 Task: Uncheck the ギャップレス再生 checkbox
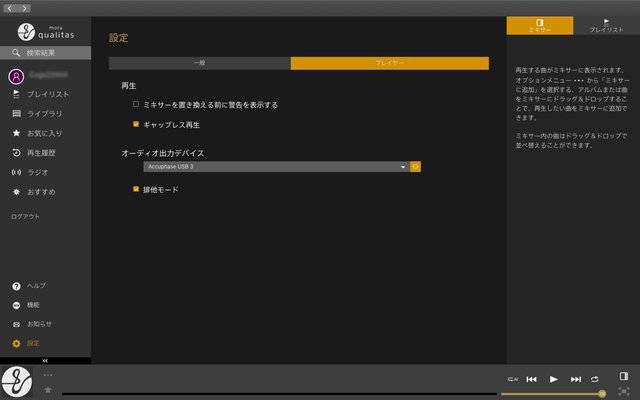tap(136, 125)
